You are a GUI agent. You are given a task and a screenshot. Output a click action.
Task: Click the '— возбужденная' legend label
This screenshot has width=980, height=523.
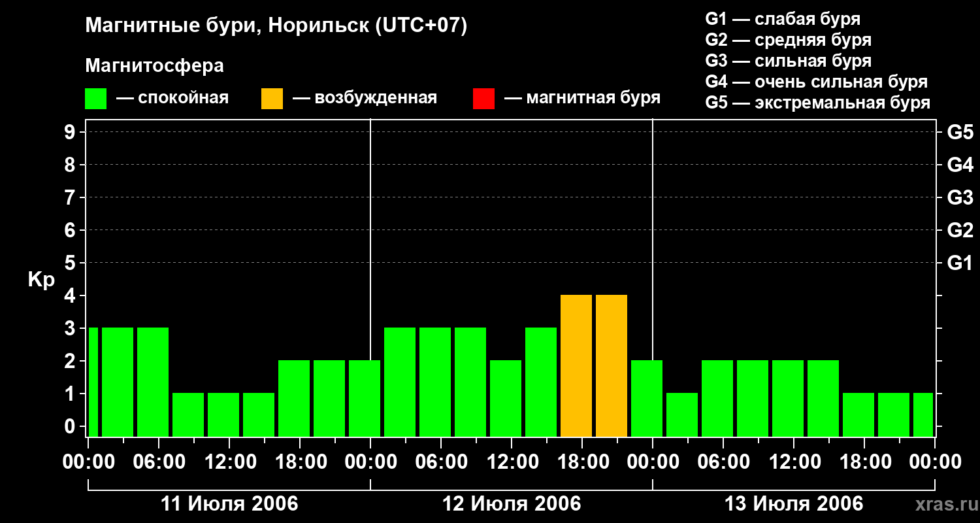point(365,98)
